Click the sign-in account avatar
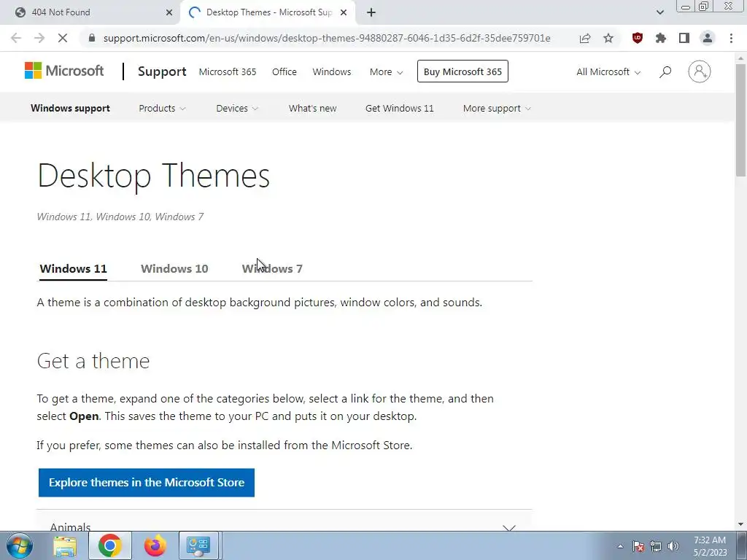Screen dimensions: 747x560 pos(699,71)
